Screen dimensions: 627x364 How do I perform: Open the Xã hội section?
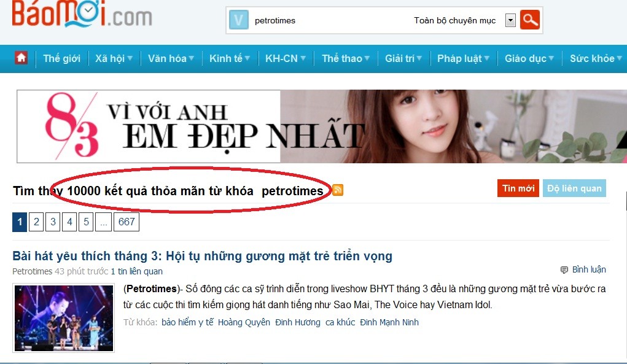(110, 58)
